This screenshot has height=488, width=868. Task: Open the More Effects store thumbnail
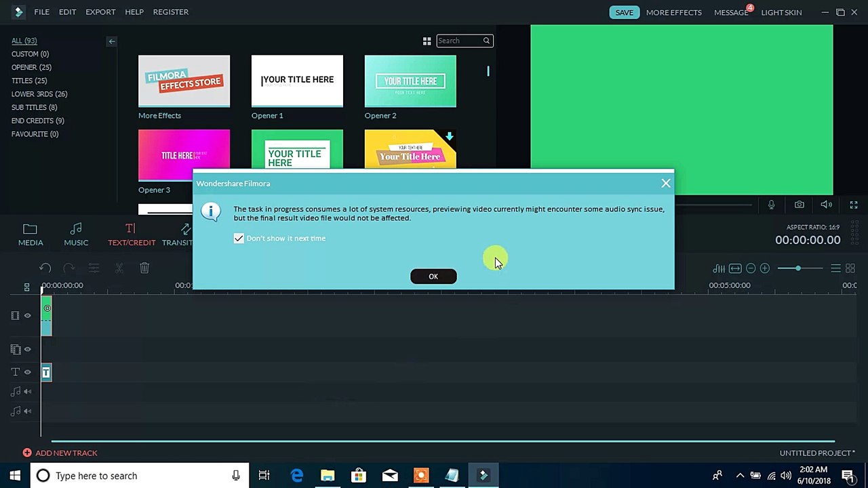click(184, 81)
